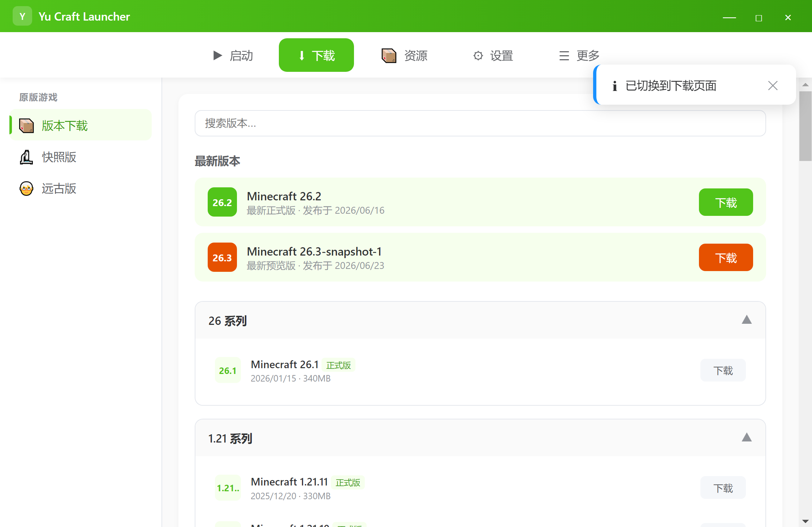Dismiss the 已切换到下载页面 notification
The width and height of the screenshot is (812, 527).
pyautogui.click(x=773, y=86)
